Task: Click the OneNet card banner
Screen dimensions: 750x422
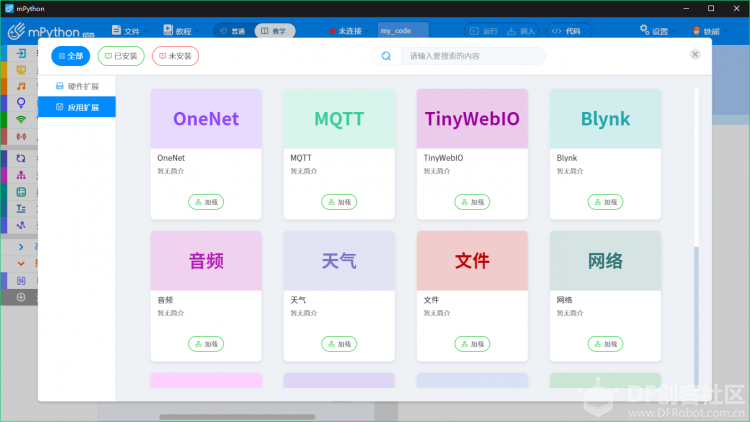Action: pos(206,119)
